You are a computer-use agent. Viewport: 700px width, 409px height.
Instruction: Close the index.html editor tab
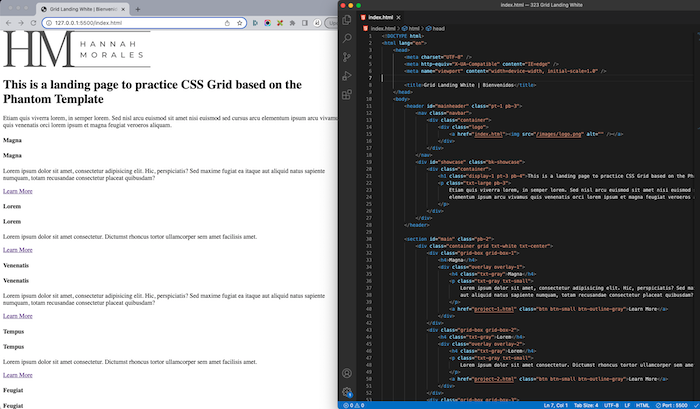[x=398, y=17]
